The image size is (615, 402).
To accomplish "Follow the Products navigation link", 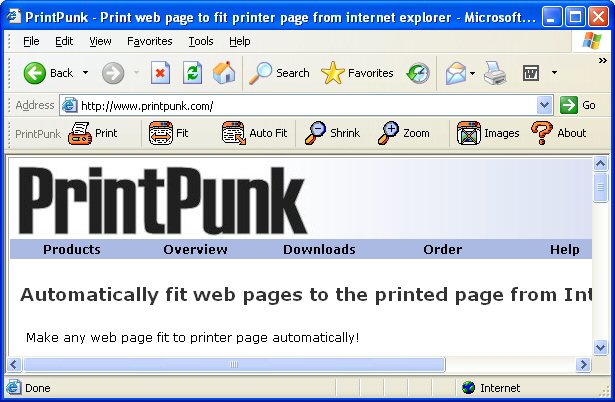I will 72,249.
